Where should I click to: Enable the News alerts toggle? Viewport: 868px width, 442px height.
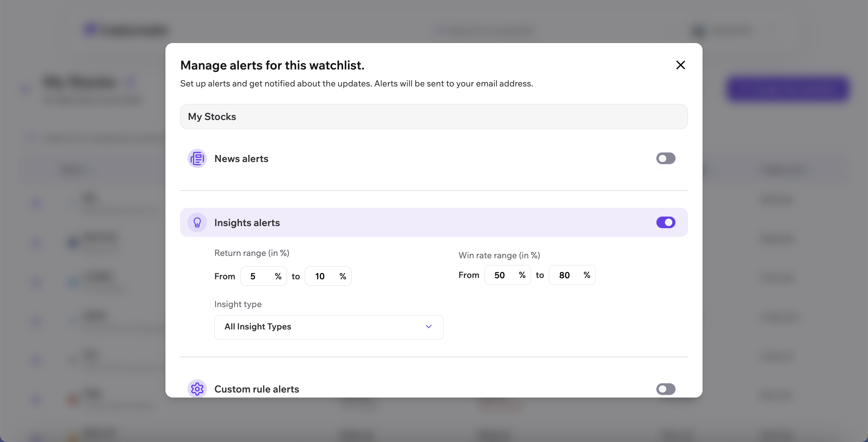[x=665, y=158]
